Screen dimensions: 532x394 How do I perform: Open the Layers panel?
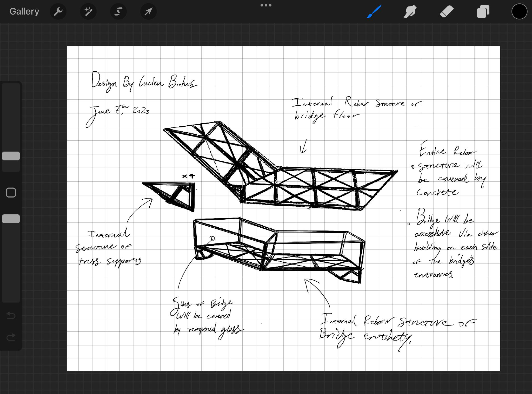[483, 11]
